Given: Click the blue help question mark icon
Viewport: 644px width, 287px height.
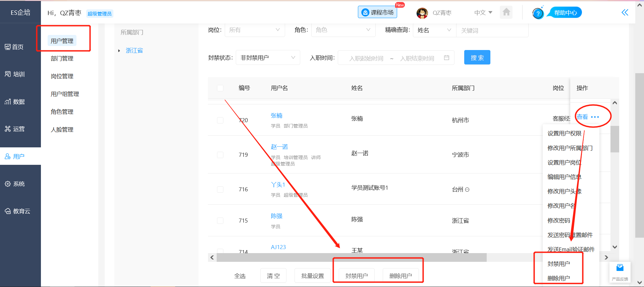Looking at the screenshot, I should point(538,13).
